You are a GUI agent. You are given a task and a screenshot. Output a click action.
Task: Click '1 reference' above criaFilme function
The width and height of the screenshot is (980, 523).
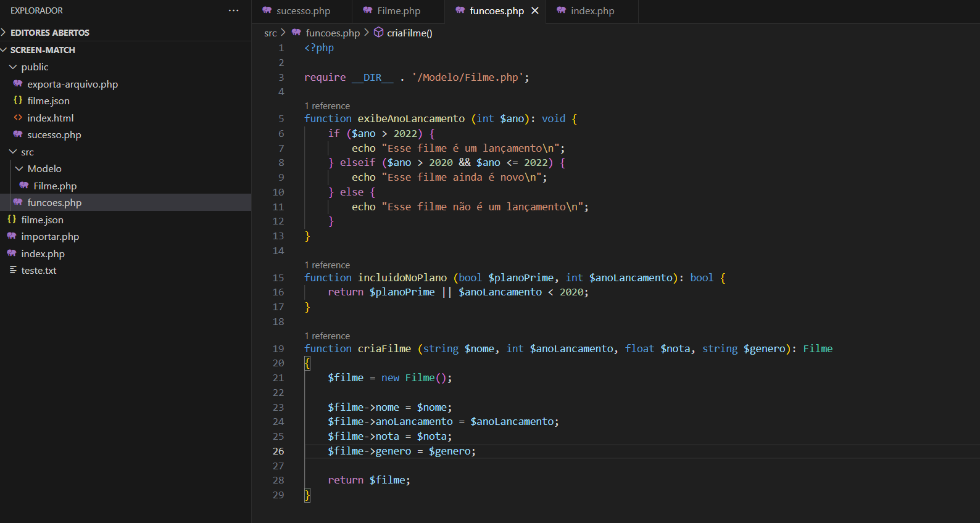[x=327, y=336]
